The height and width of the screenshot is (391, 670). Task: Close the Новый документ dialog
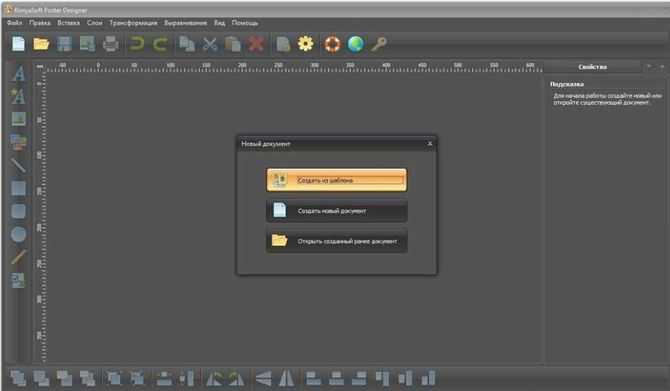(430, 144)
